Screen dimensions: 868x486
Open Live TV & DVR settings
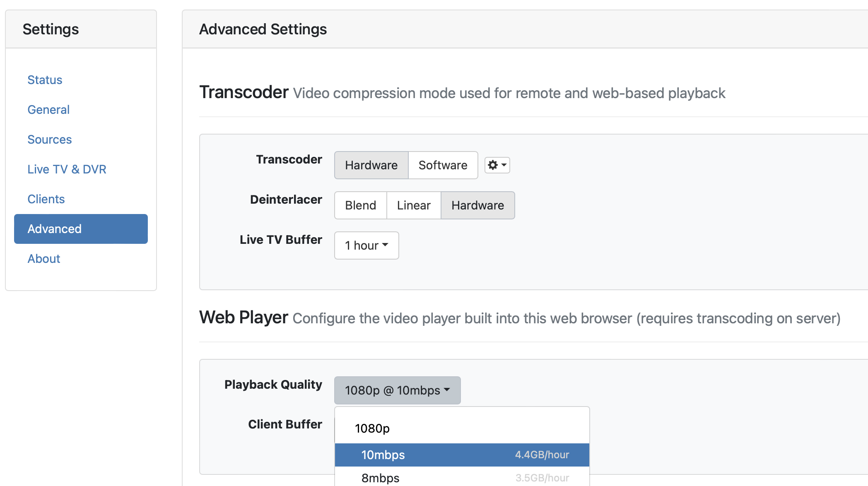pos(67,169)
